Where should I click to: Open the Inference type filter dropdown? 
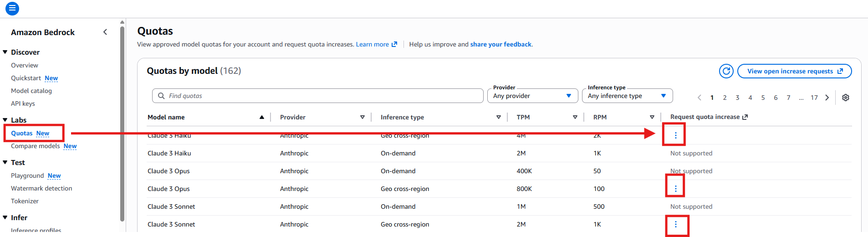click(627, 96)
